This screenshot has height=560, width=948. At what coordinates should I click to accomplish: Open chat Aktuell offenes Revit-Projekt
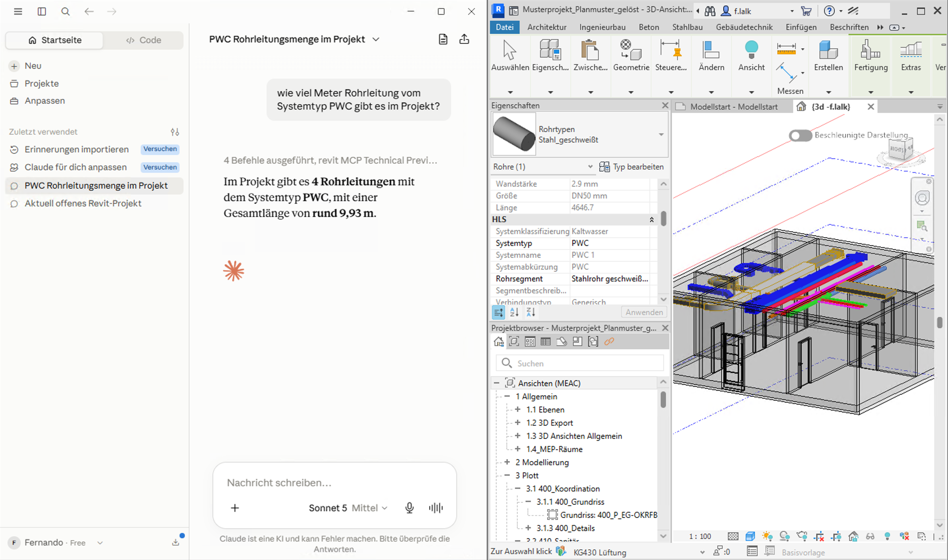tap(83, 203)
